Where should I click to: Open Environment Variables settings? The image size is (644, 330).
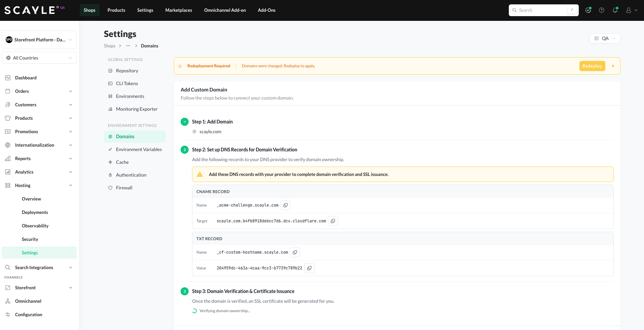click(135, 149)
